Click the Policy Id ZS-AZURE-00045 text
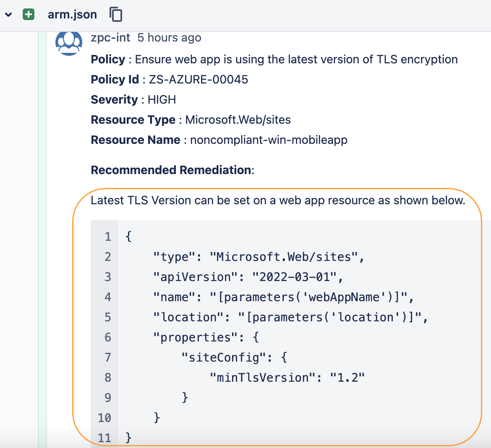Image resolution: width=491 pixels, height=448 pixels. coord(198,80)
